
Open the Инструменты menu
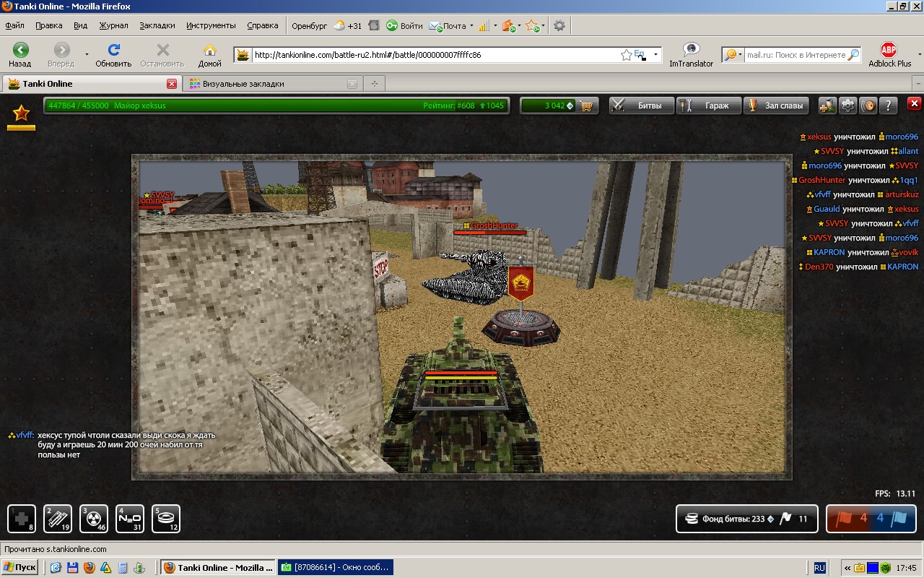211,25
